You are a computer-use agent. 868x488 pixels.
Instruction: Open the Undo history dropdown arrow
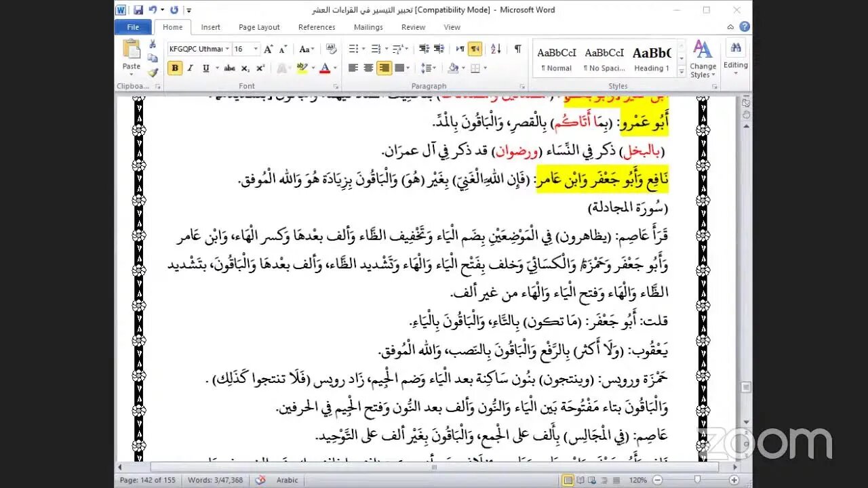[x=163, y=10]
